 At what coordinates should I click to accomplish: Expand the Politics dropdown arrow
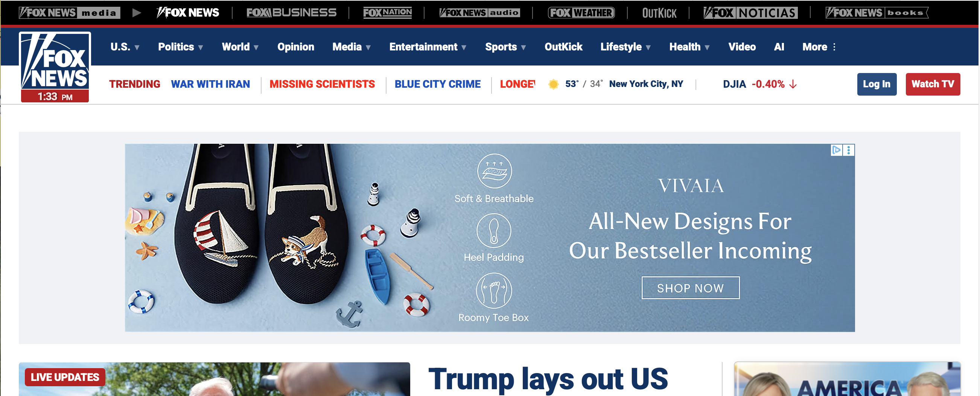click(x=201, y=47)
